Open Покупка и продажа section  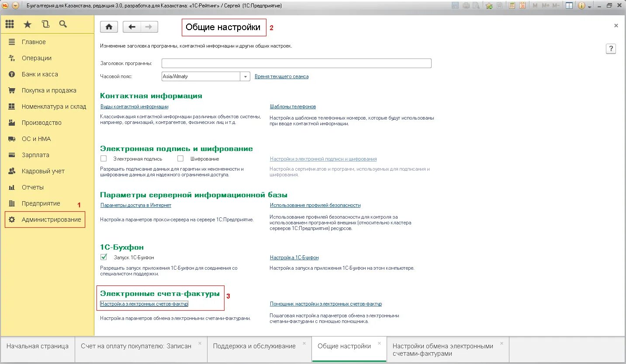(47, 90)
